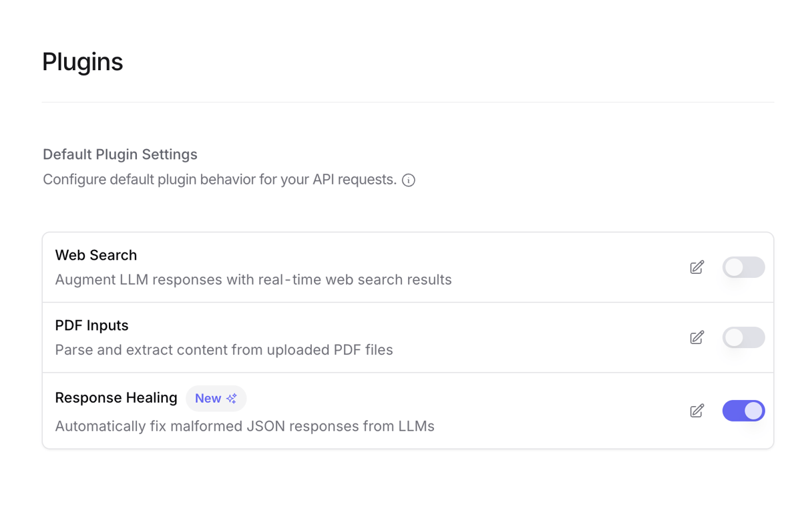Click the PDF Inputs row label
The height and width of the screenshot is (513, 812).
click(x=91, y=325)
